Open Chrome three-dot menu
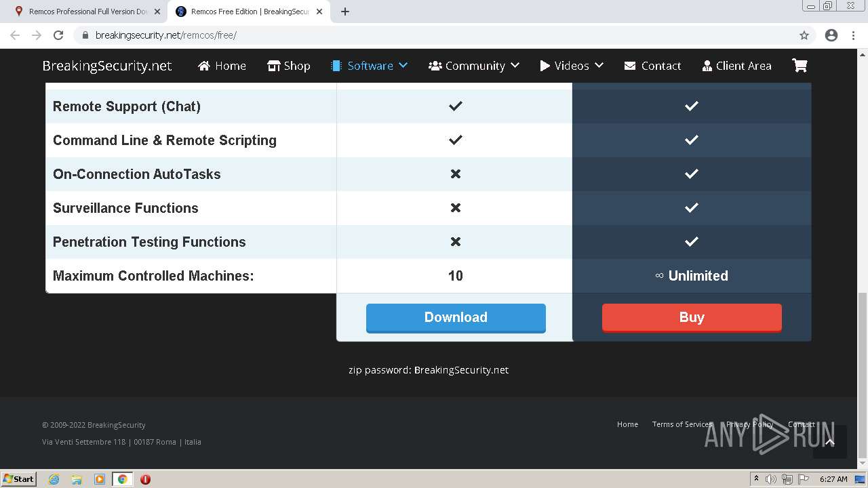Screen dimensions: 868x488 tap(854, 35)
